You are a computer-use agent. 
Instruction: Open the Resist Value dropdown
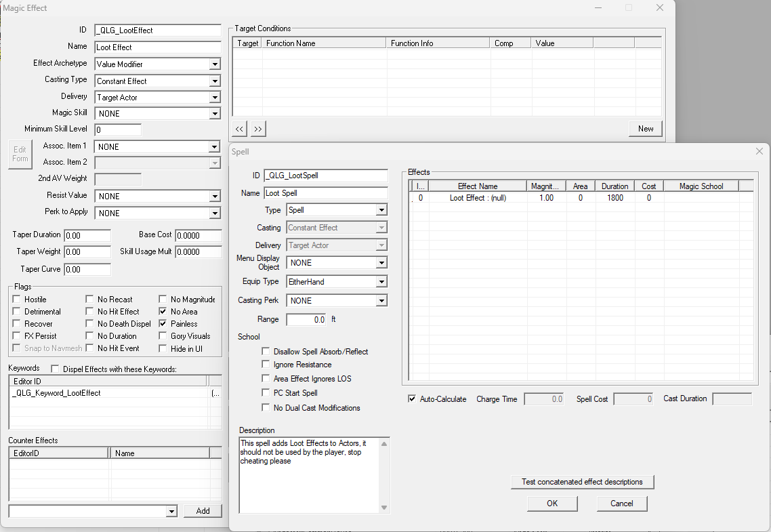[215, 197]
